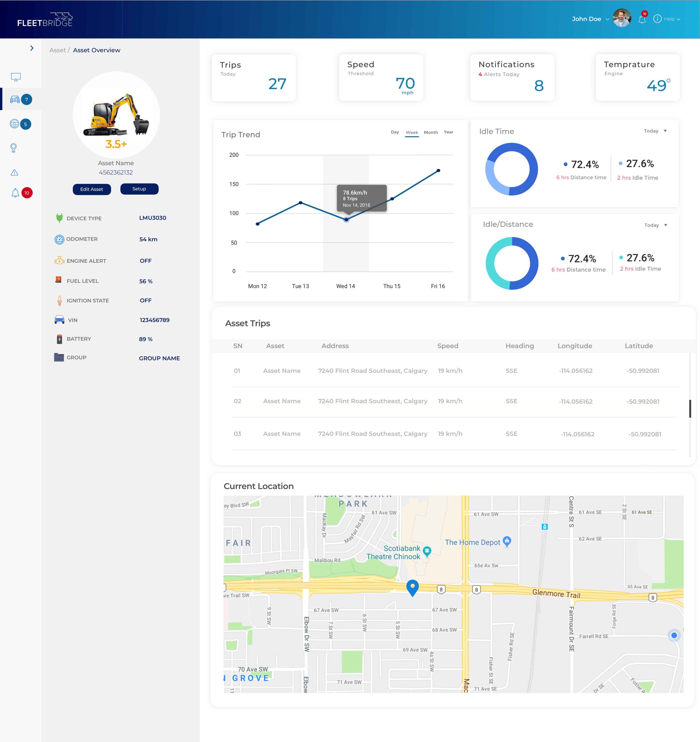Select the vehicle assets sidebar icon

pos(15,99)
